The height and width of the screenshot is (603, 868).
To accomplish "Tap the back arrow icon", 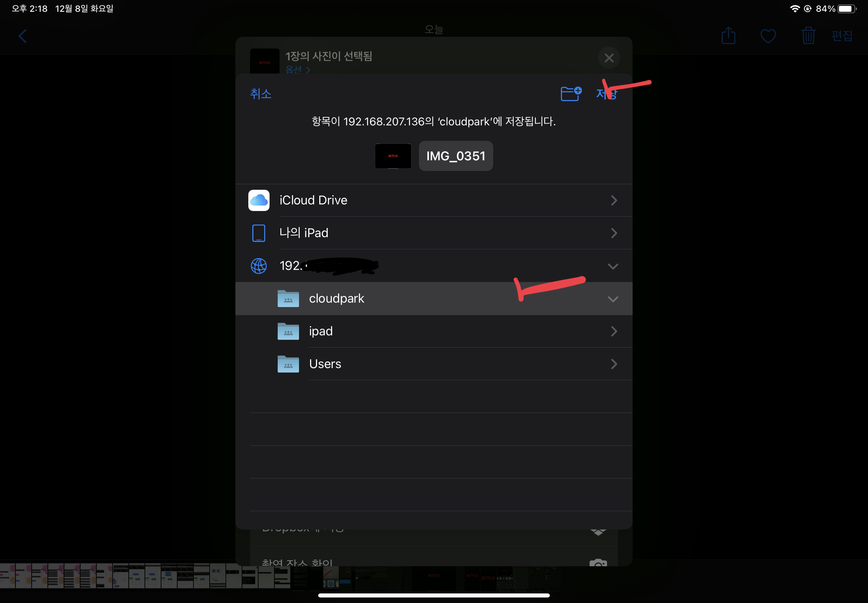I will (x=23, y=36).
